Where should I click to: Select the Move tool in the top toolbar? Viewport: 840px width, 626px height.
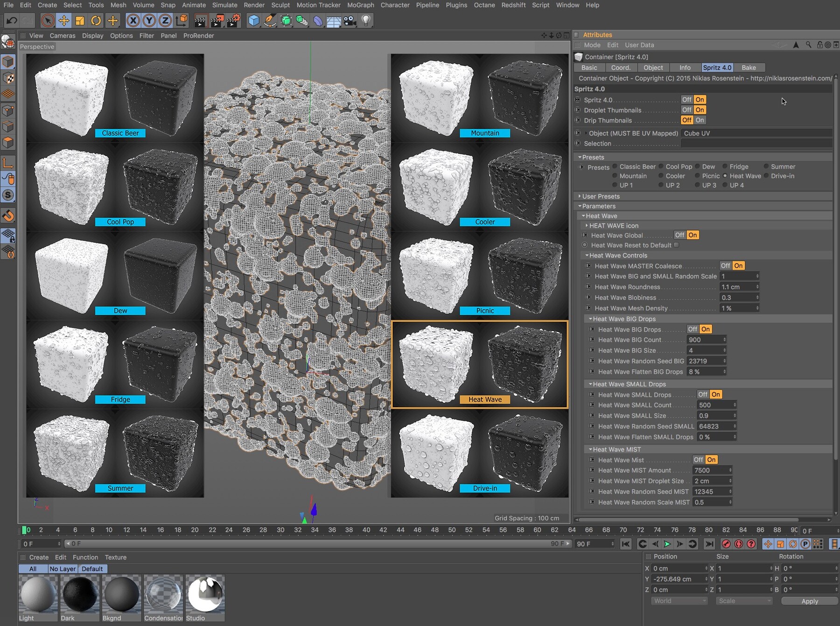pyautogui.click(x=63, y=21)
